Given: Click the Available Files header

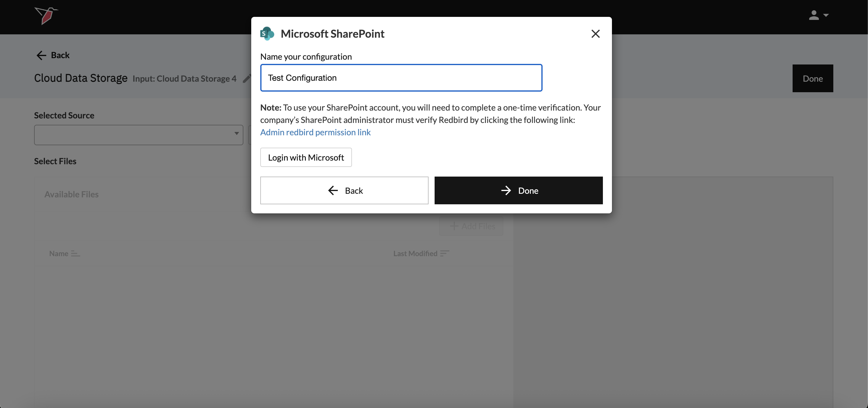Looking at the screenshot, I should 71,195.
